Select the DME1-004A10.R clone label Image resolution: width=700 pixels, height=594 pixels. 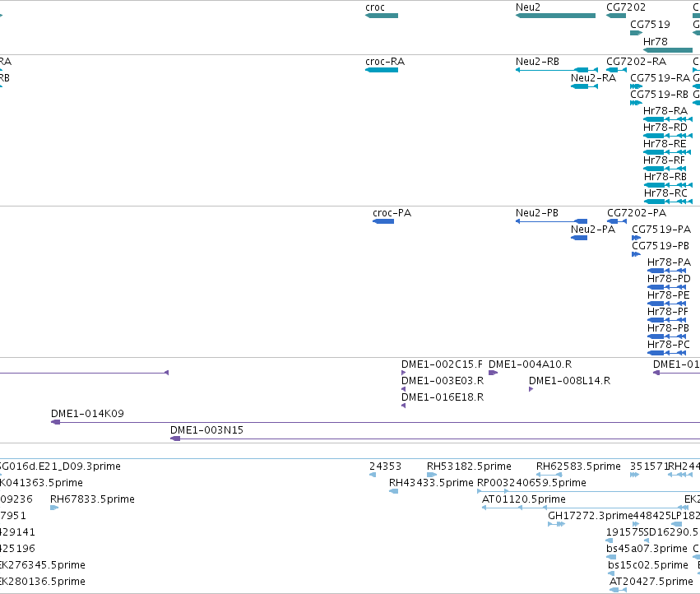tap(531, 364)
